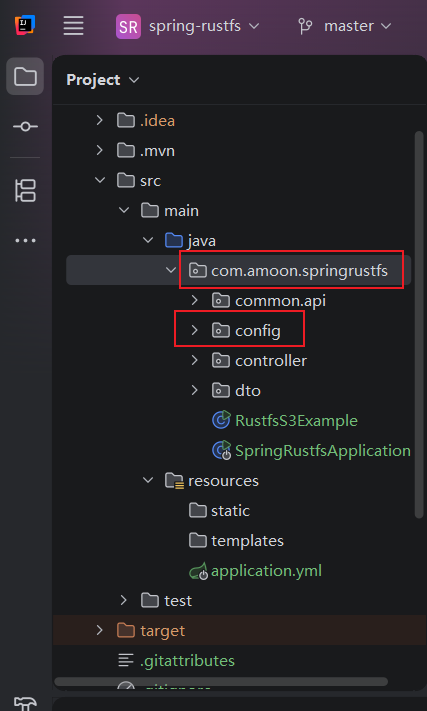Screen dimensions: 427x711
Task: Open Project view selector dropdown
Action: tap(102, 80)
